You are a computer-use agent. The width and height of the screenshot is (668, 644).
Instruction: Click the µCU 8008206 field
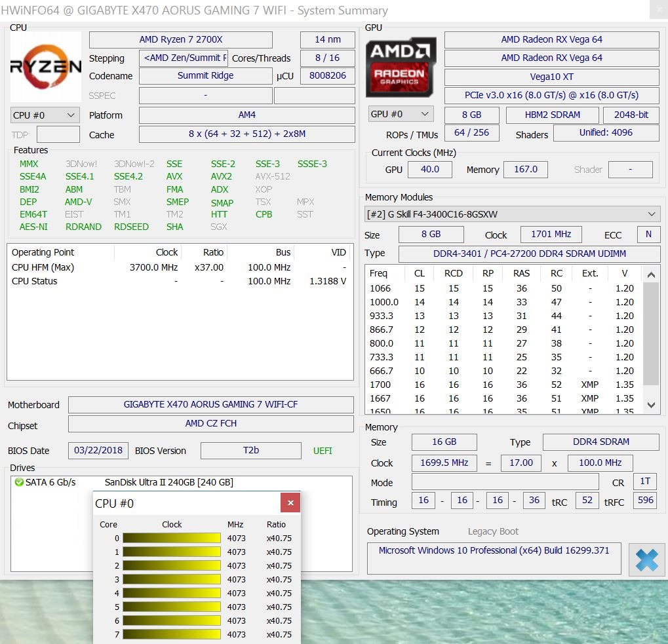(x=328, y=76)
